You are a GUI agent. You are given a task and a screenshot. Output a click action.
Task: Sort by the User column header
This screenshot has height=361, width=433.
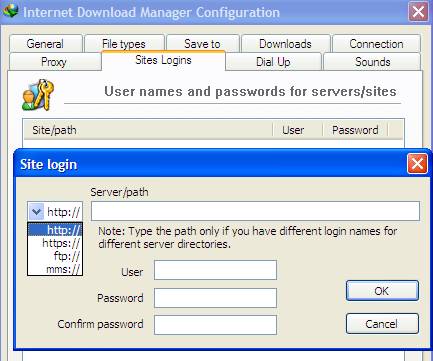click(297, 130)
